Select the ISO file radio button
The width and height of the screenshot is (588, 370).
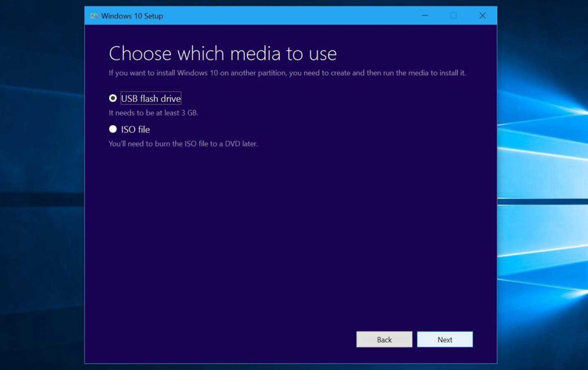click(x=113, y=129)
